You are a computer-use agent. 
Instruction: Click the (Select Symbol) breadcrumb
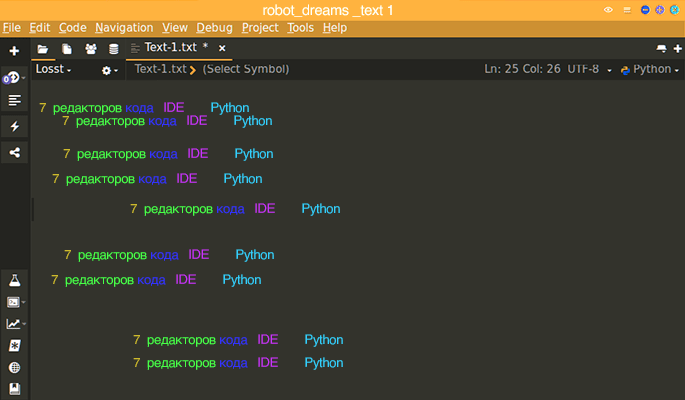coord(245,70)
